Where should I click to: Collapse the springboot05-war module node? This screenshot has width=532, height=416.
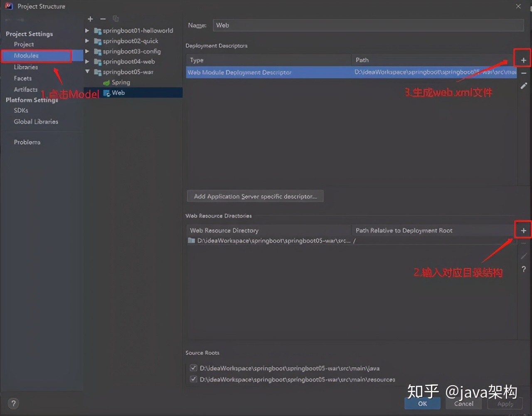pos(87,72)
